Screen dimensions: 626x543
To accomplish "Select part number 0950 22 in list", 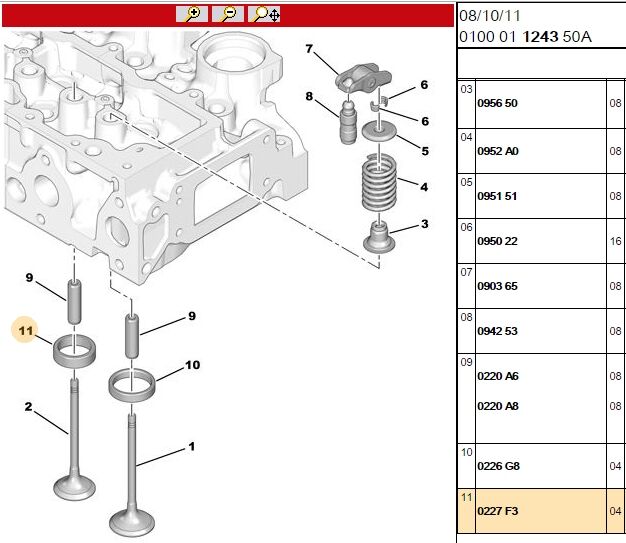I will 497,241.
